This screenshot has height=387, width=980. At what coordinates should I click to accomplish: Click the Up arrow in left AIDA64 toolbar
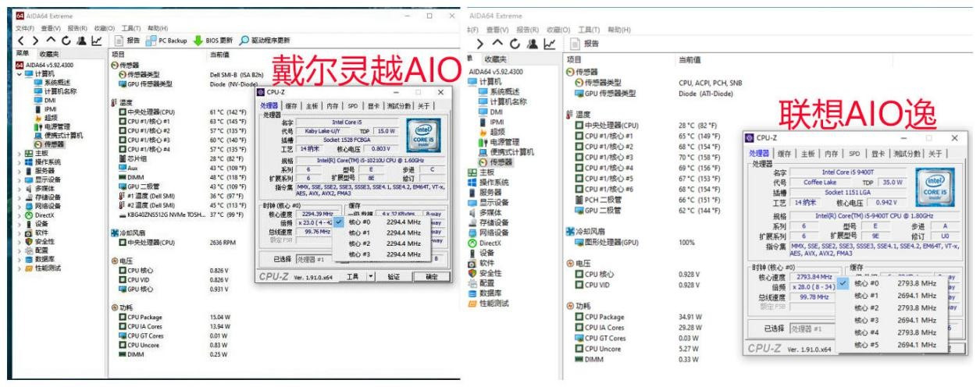point(52,40)
